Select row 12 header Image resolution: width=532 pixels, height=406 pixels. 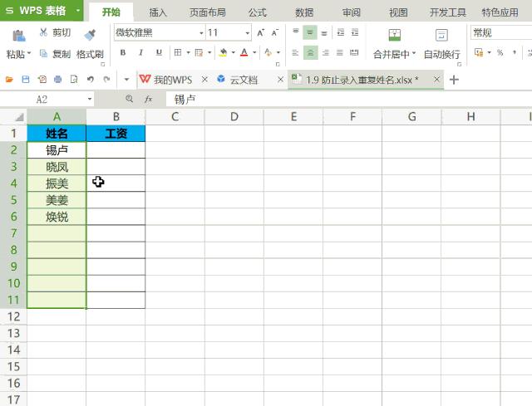click(13, 316)
